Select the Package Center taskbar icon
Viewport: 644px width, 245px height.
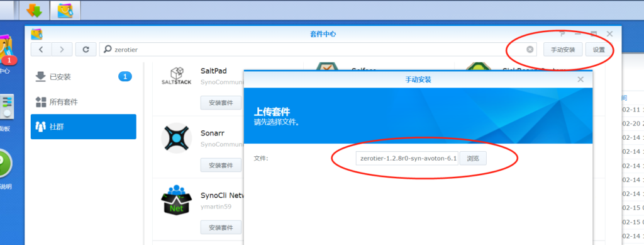pyautogui.click(x=65, y=11)
